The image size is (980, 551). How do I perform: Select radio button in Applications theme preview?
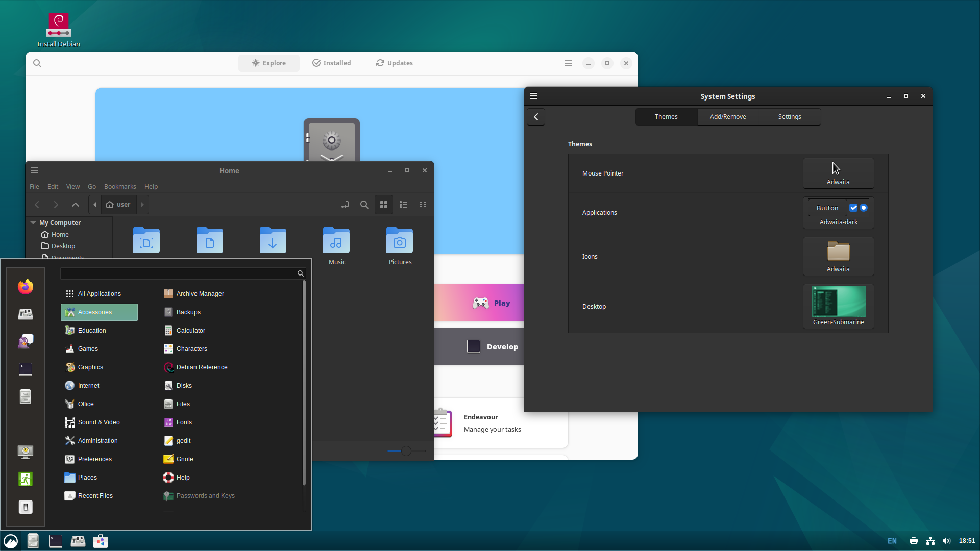click(864, 208)
